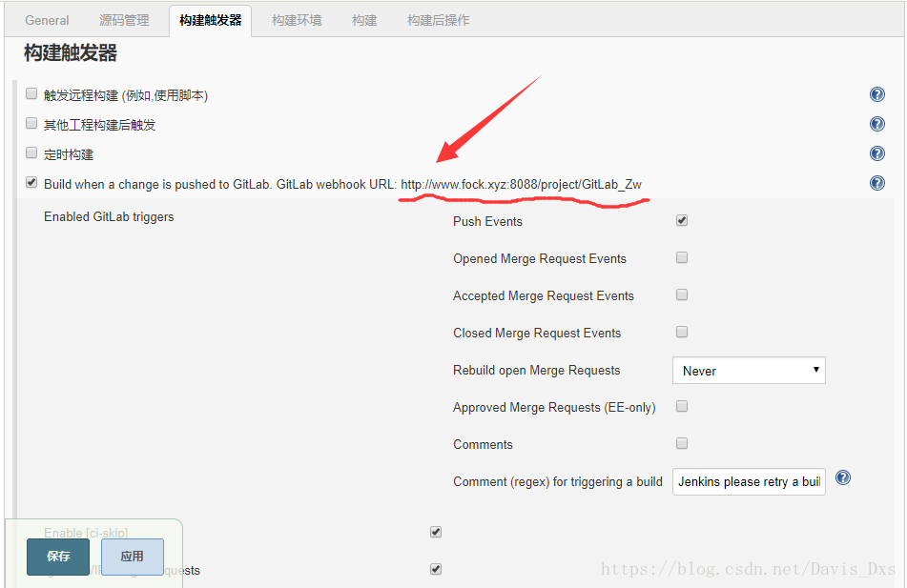This screenshot has width=907, height=588.
Task: Click Comment regex input field
Action: 749,481
